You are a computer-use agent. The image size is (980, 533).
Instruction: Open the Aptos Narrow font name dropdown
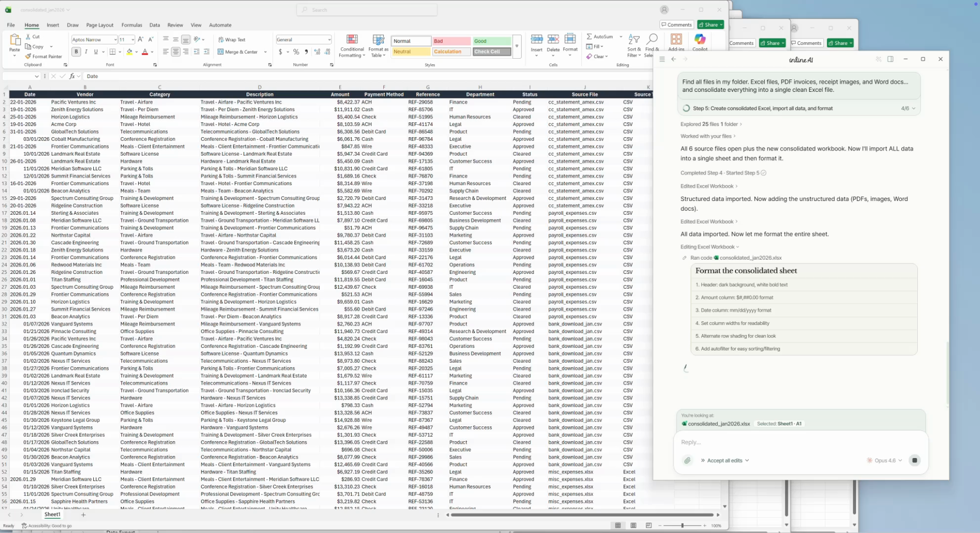[115, 39]
